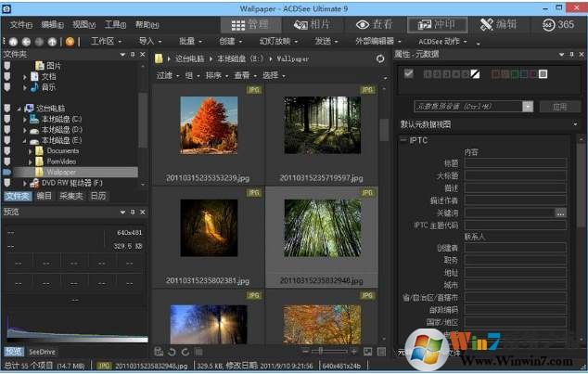This screenshot has height=374, width=588.
Task: Open the 组 (Group) dropdown
Action: (x=192, y=75)
